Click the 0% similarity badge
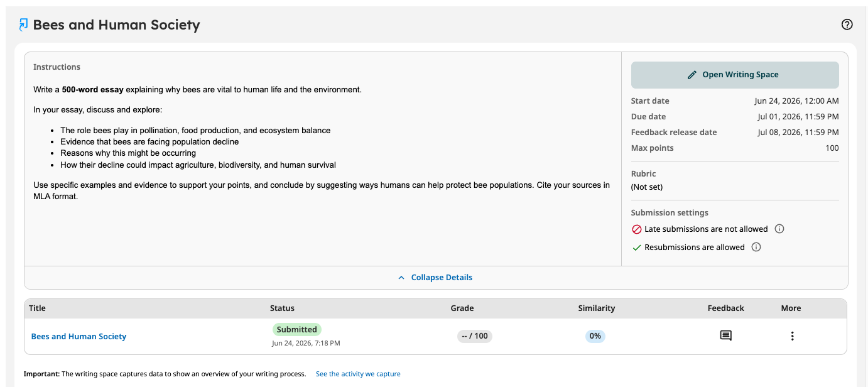The image size is (868, 387). 595,336
